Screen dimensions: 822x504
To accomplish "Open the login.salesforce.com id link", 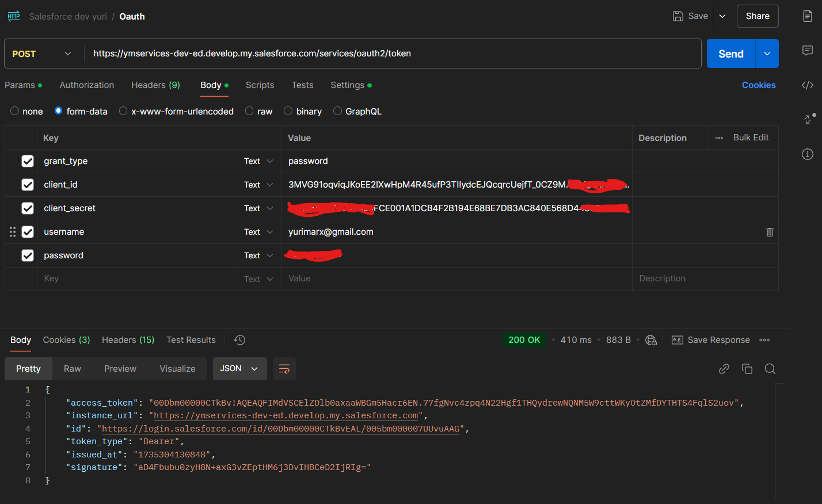I will coord(281,429).
